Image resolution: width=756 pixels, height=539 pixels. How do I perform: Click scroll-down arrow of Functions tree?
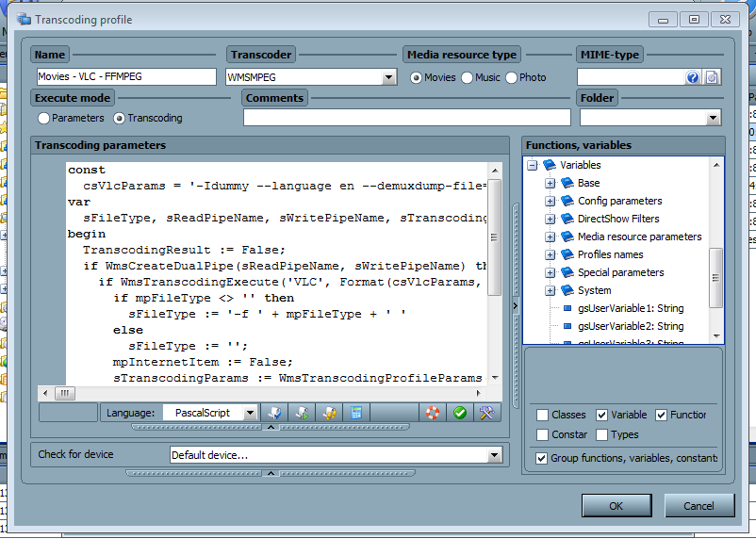click(x=716, y=336)
